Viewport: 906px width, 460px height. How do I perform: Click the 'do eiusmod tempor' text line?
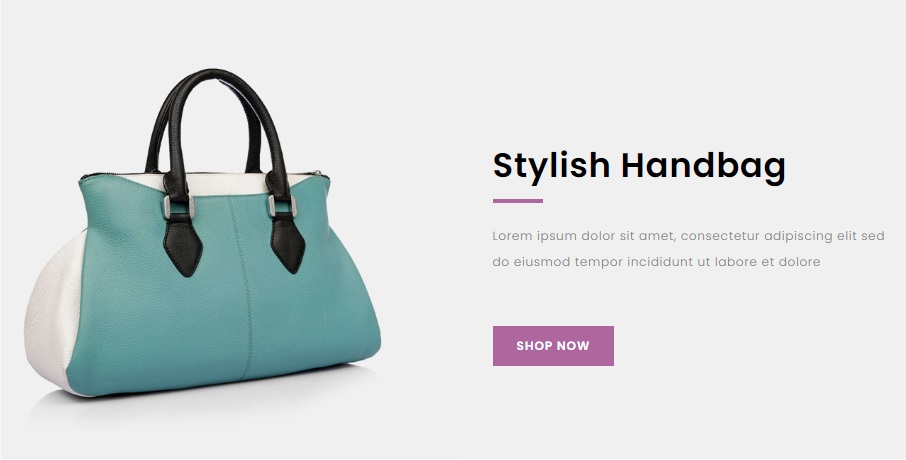click(x=656, y=262)
